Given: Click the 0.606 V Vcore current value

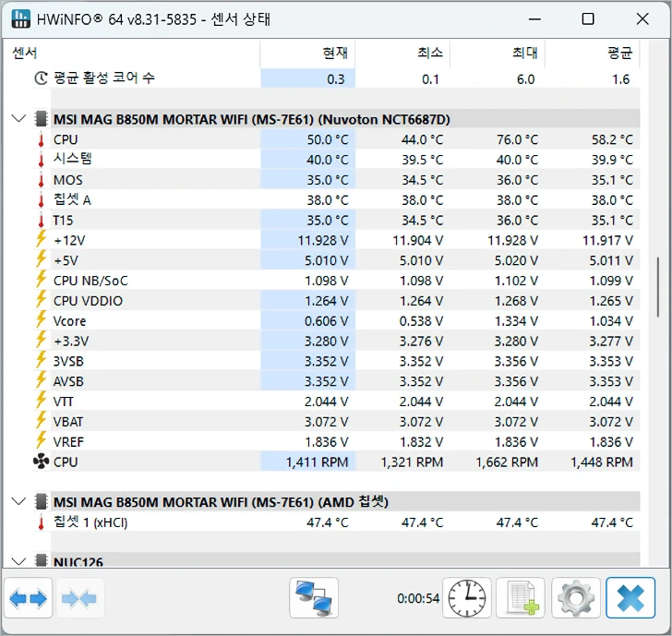Looking at the screenshot, I should click(327, 321).
